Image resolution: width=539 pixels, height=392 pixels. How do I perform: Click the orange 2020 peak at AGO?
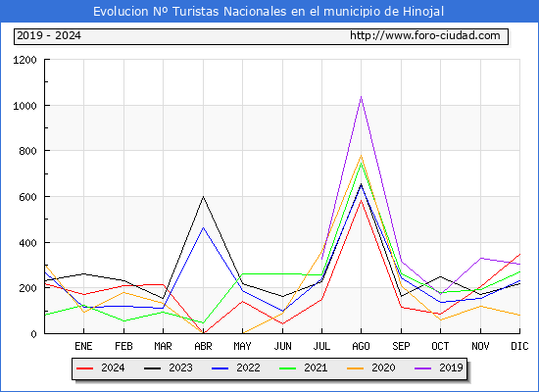point(361,156)
